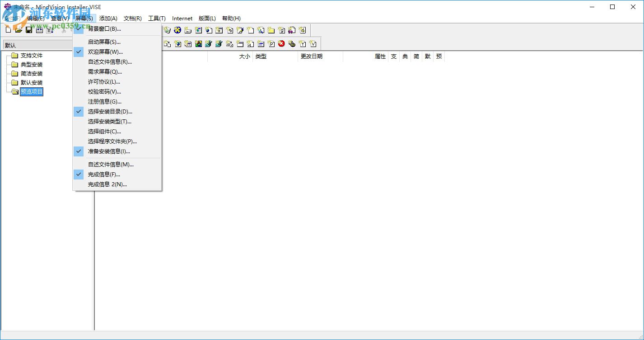Choose 自述文件信息(M) from the menu
This screenshot has height=340, width=644.
pyautogui.click(x=117, y=165)
